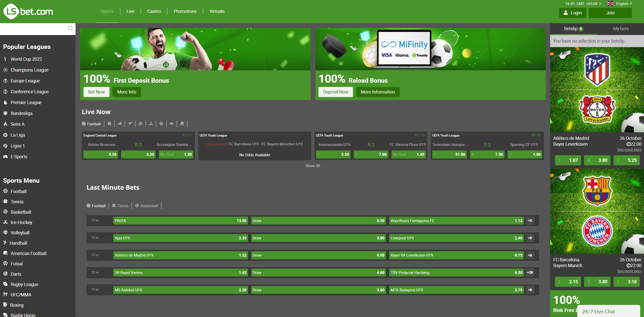Image resolution: width=644 pixels, height=317 pixels.
Task: Select Liverpool U19 odds 2.40
Action: tap(456, 238)
